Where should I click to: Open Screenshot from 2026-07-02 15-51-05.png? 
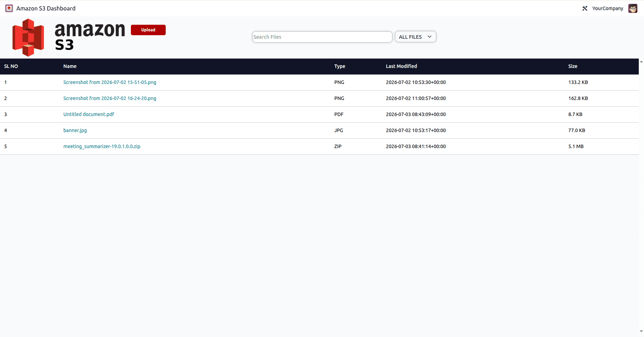[110, 82]
